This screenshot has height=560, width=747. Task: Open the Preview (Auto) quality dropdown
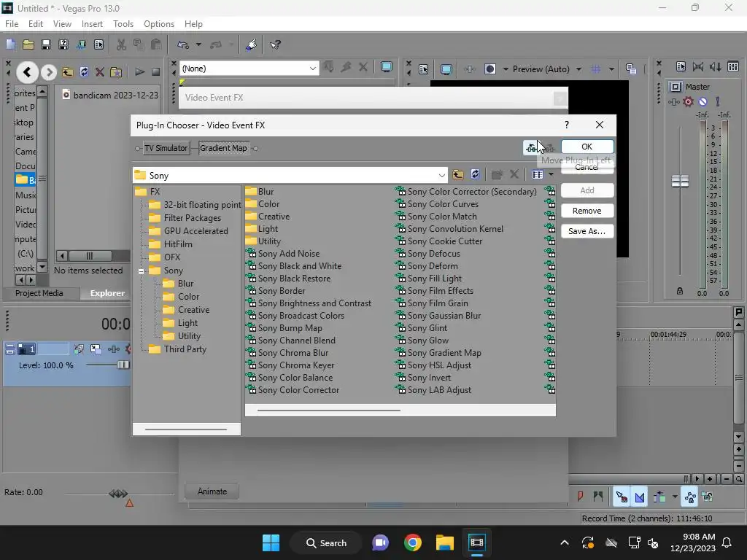point(578,69)
